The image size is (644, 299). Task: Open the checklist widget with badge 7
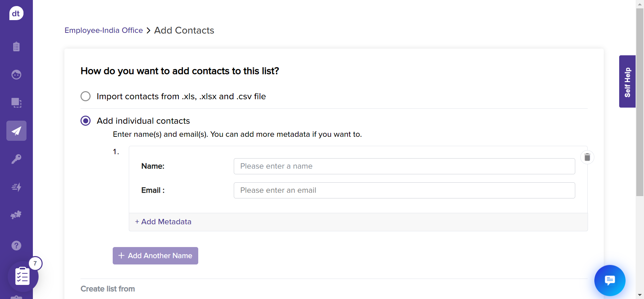(23, 276)
